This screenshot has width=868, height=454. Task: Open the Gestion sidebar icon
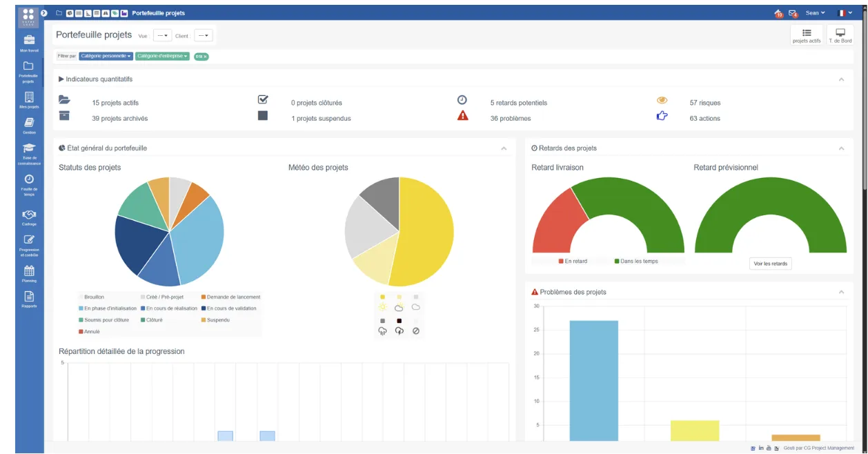29,122
